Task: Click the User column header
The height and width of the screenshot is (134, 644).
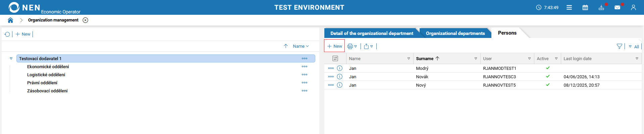Action: [x=487, y=58]
